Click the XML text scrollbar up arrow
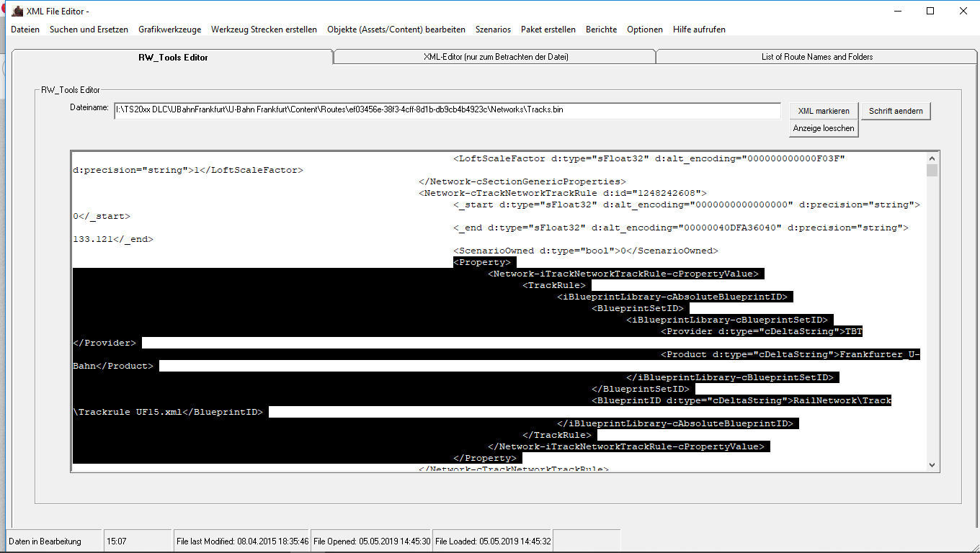This screenshot has width=980, height=553. click(x=932, y=158)
